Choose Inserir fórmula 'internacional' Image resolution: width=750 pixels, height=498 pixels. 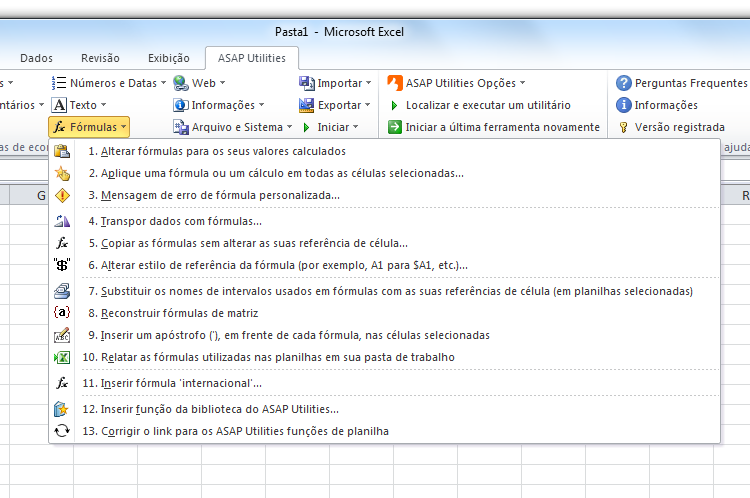[x=385, y=383]
